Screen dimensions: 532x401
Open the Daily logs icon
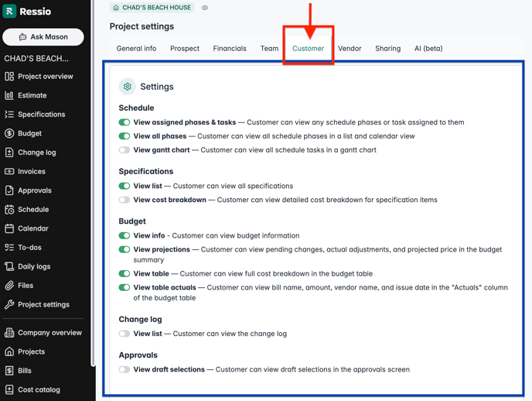9,266
